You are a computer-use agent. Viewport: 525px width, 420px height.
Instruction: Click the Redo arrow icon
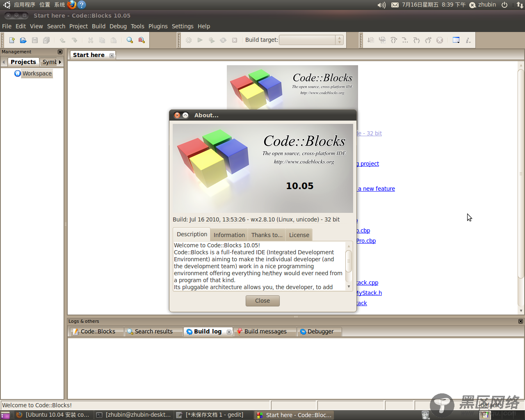74,40
